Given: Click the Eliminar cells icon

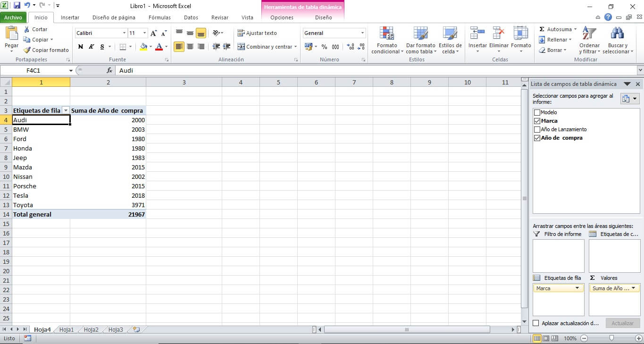Looking at the screenshot, I should pos(499,33).
